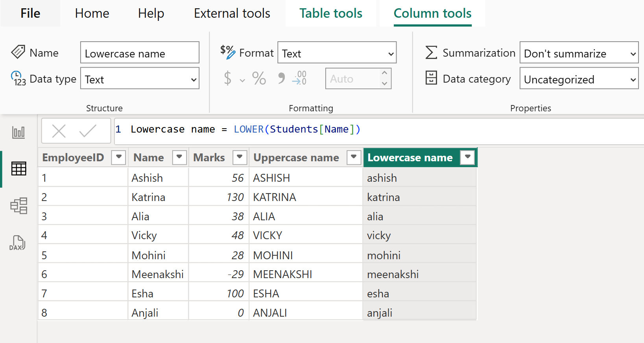Cancel formula with the X icon

59,131
